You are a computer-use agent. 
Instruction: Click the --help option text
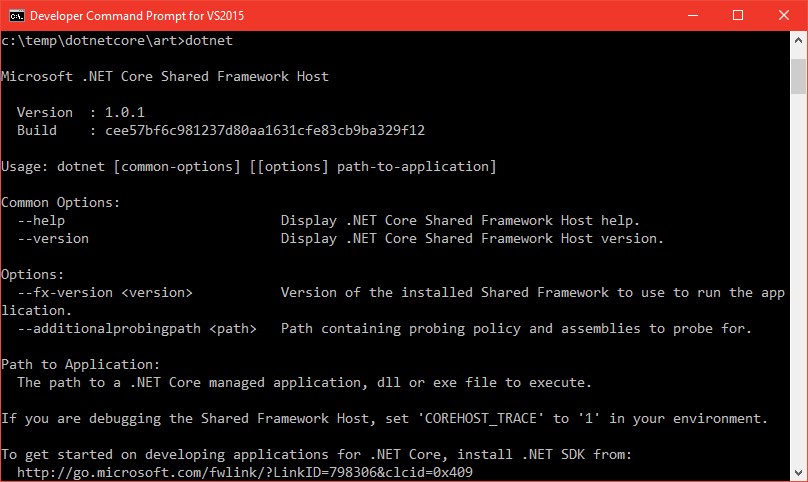coord(41,221)
